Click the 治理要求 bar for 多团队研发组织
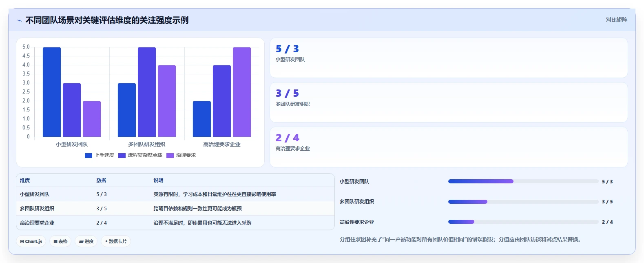 167,101
